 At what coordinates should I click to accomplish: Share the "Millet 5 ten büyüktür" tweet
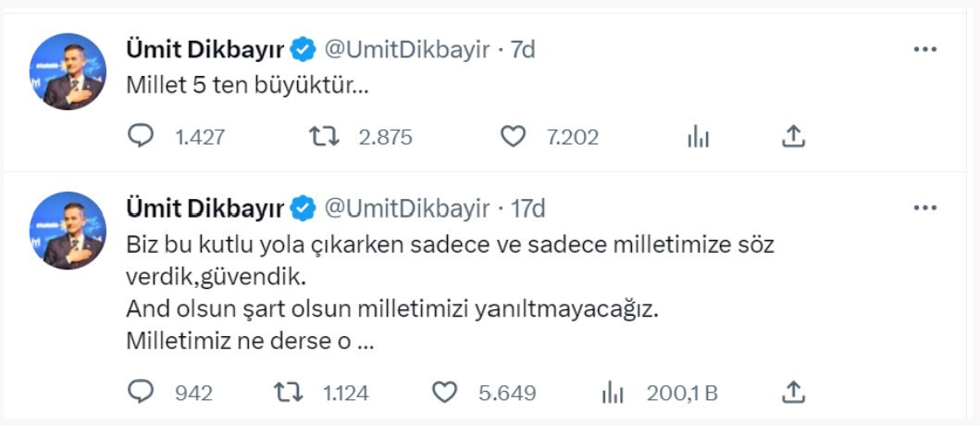[x=793, y=138]
